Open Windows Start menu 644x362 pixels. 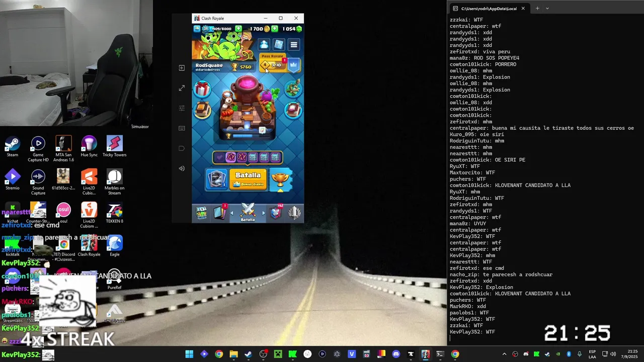[189, 354]
